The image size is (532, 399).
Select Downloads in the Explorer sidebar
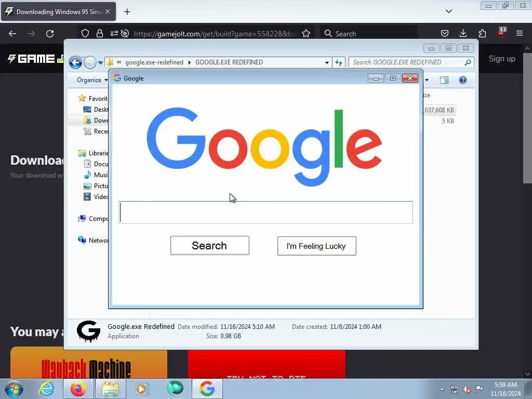(x=96, y=121)
